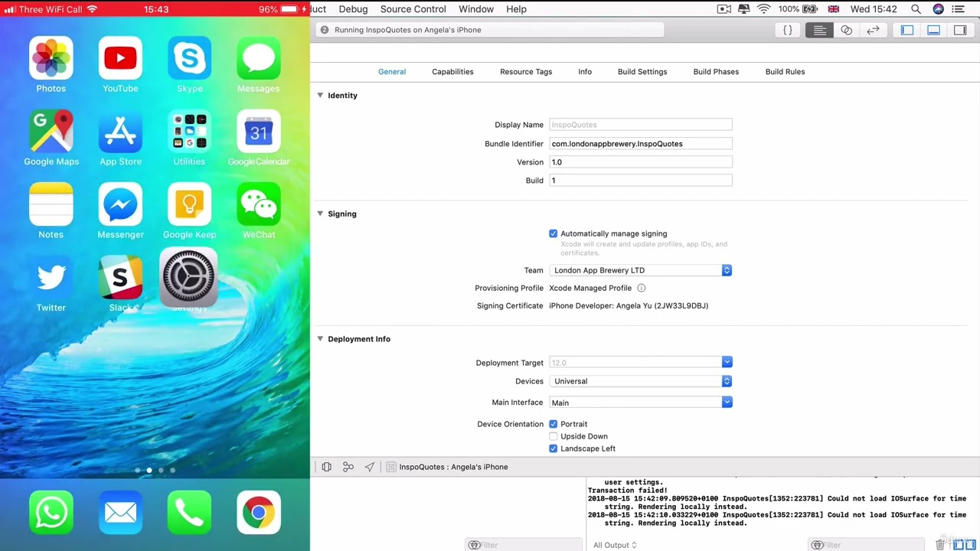The height and width of the screenshot is (551, 980).
Task: Uncheck Landscape Left orientation
Action: (x=553, y=448)
